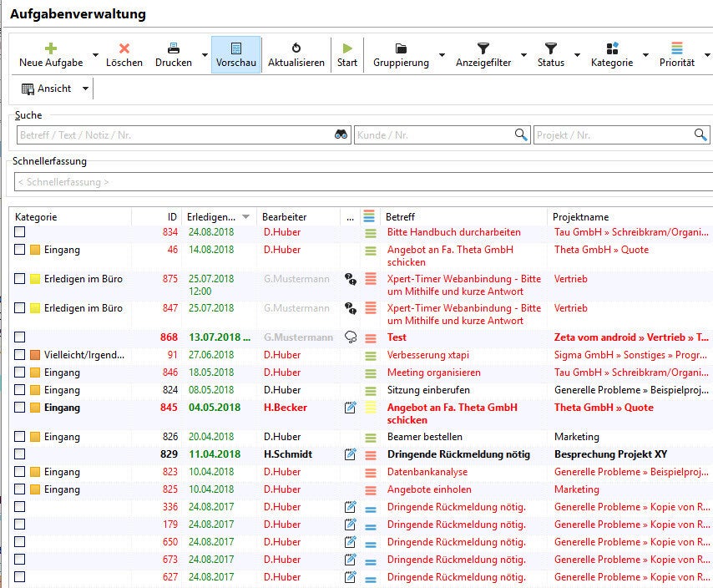Open the Kategorie dropdown arrow
The width and height of the screenshot is (713, 588).
645,56
